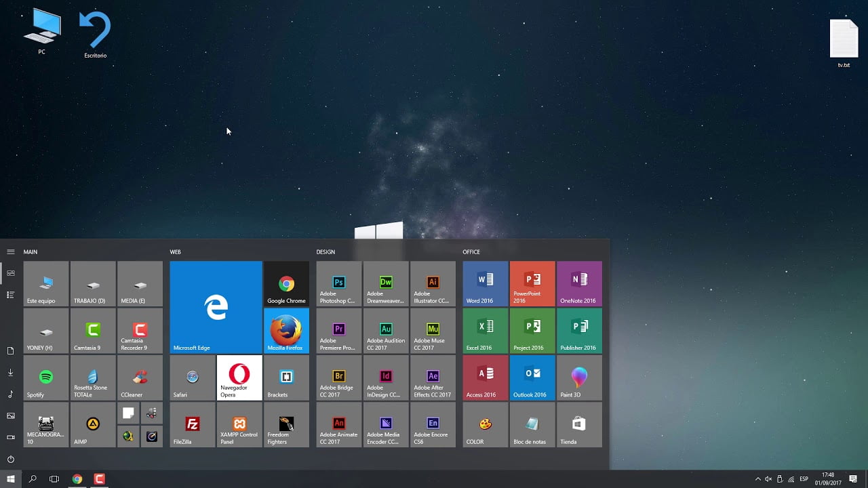Launch Adobe Illustrator CC tile
868x488 pixels.
pyautogui.click(x=433, y=283)
